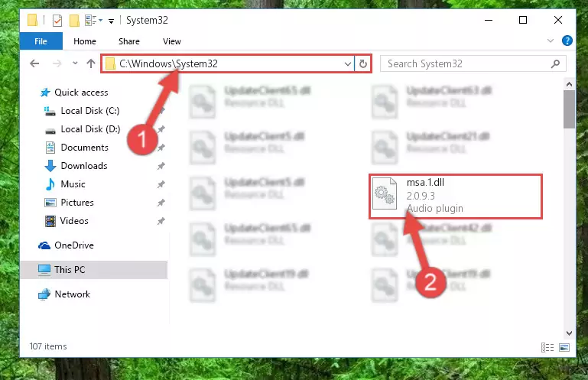588x380 pixels.
Task: Refresh the System32 folder
Action: pos(362,63)
